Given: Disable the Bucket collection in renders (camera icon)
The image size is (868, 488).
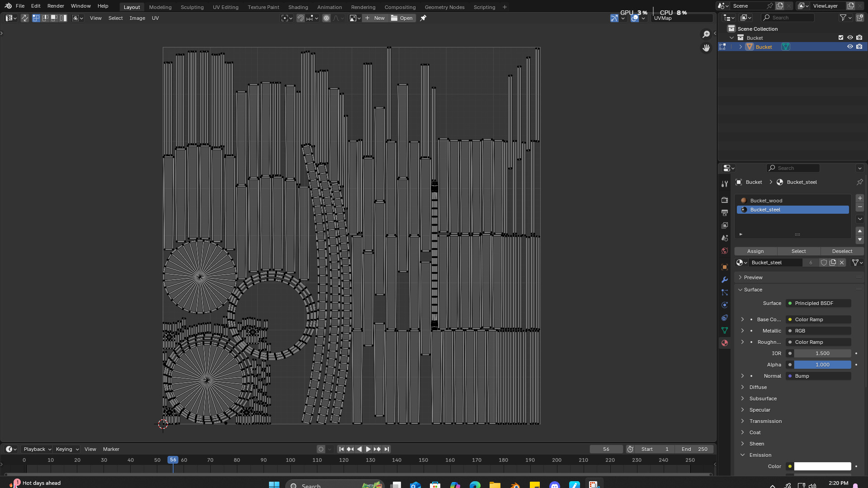Looking at the screenshot, I should 859,38.
